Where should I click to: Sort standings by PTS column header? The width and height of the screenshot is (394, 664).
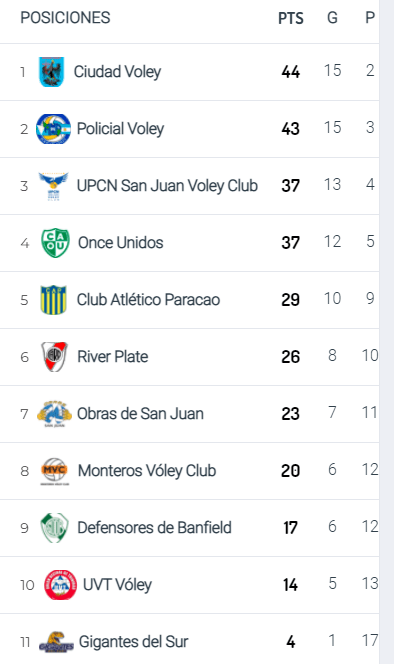click(x=291, y=18)
